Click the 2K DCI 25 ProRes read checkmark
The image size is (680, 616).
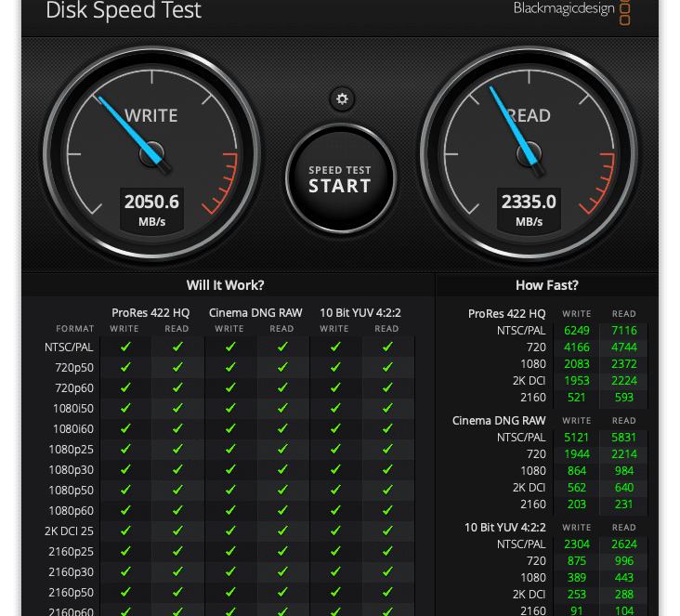pyautogui.click(x=177, y=531)
